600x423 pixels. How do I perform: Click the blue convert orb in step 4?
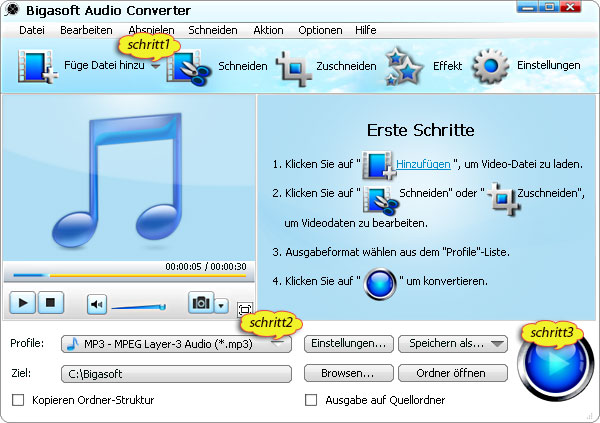pos(380,284)
